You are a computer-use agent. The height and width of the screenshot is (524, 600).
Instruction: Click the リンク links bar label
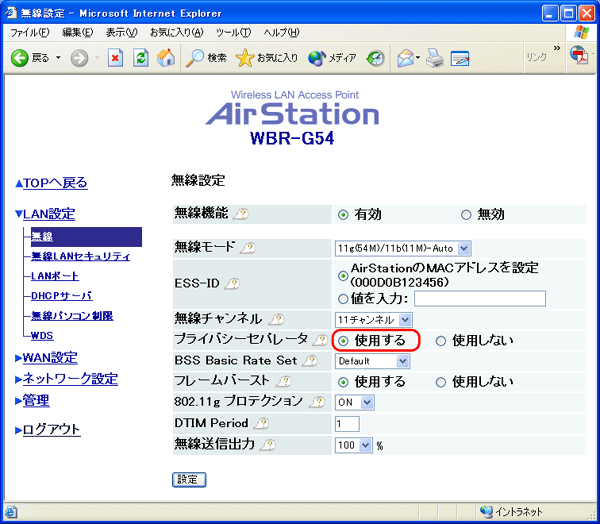tap(536, 57)
